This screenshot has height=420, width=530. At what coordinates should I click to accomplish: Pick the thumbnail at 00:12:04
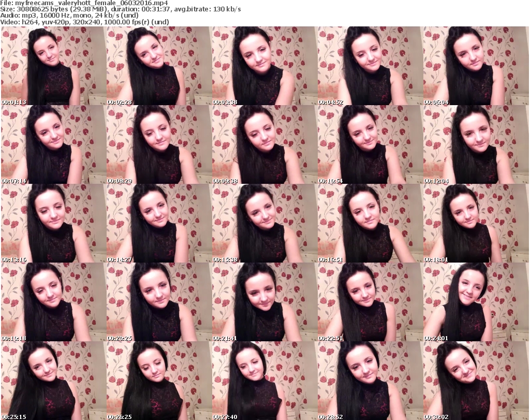coord(476,145)
